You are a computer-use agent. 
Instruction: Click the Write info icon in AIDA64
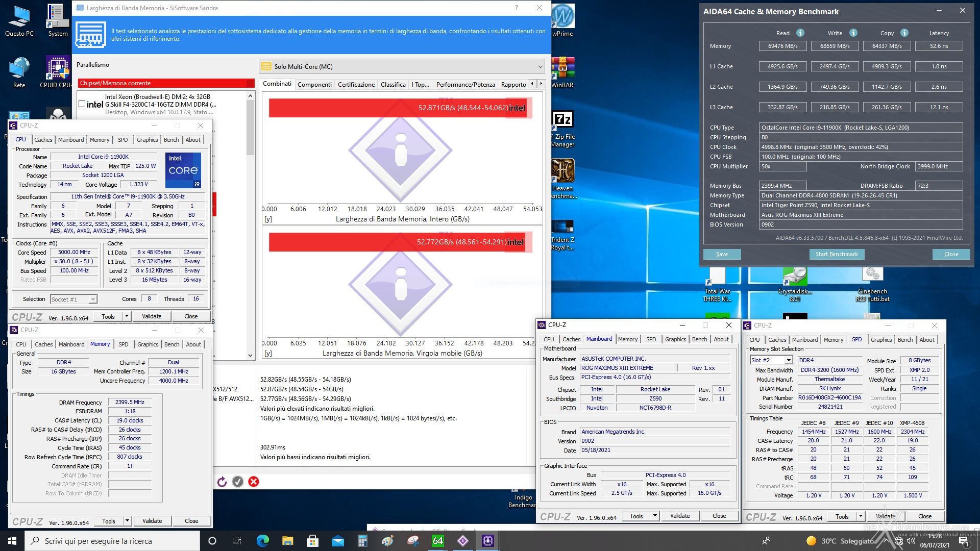click(853, 33)
